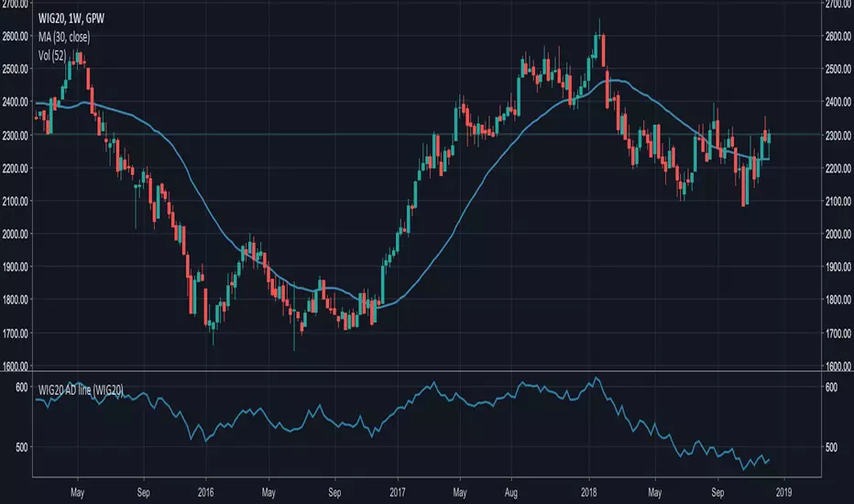854x504 pixels.
Task: Click the 2016 label on time axis
Action: [x=206, y=493]
